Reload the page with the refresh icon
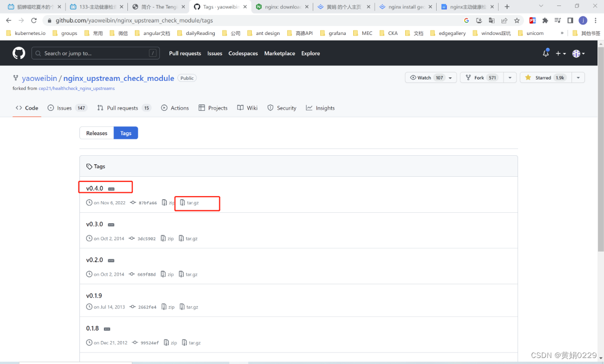Screen dimensions: 604x364 pos(34,20)
